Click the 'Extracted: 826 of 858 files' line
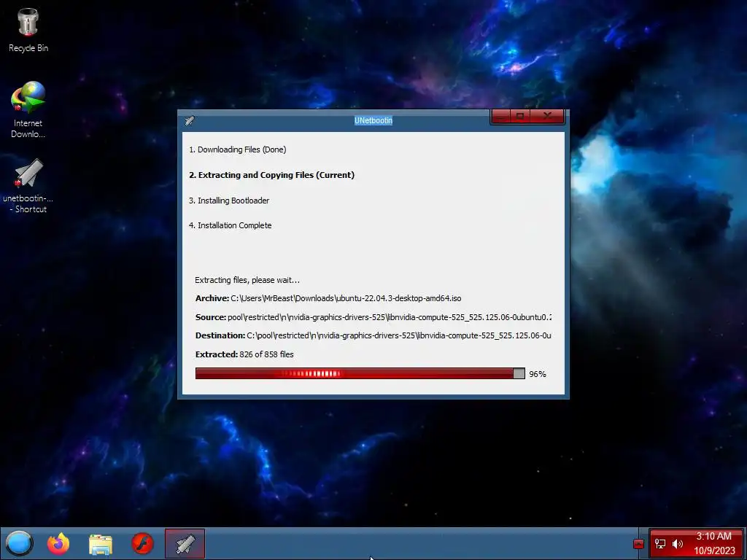Screen dimensions: 747x560 click(x=244, y=354)
